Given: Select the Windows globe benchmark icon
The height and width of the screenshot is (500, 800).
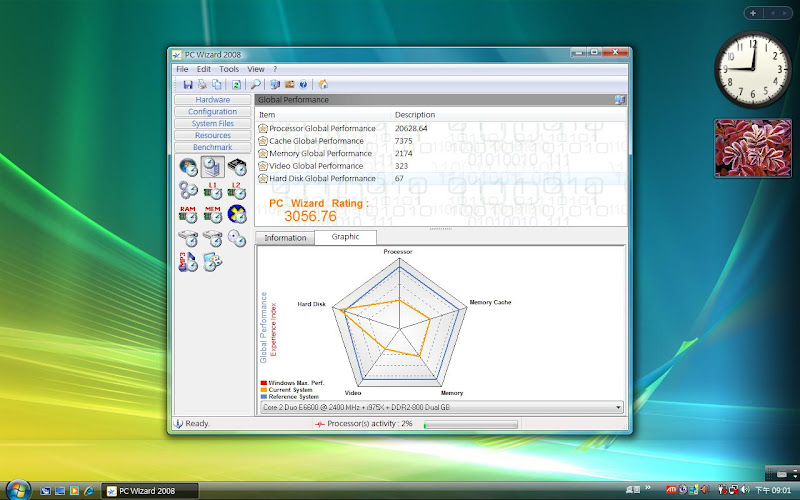Looking at the screenshot, I should tap(188, 167).
